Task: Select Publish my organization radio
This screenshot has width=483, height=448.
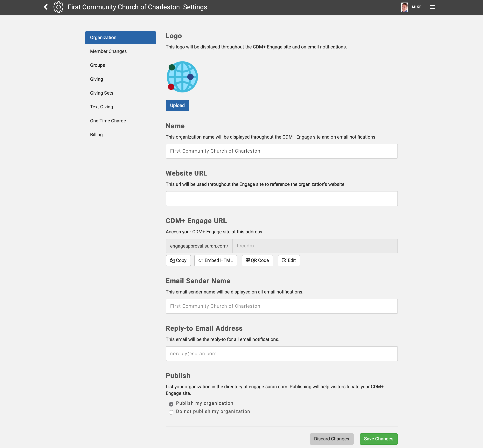Action: 171,404
